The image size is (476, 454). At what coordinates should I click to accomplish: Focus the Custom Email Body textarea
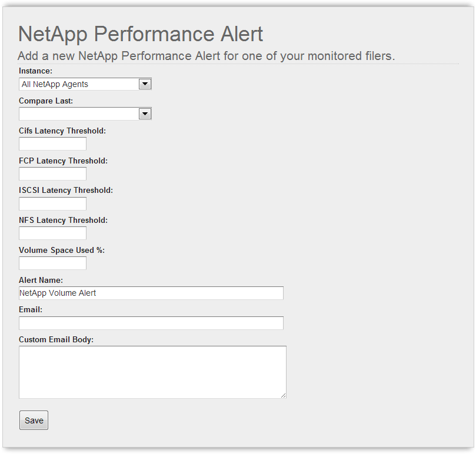[152, 372]
